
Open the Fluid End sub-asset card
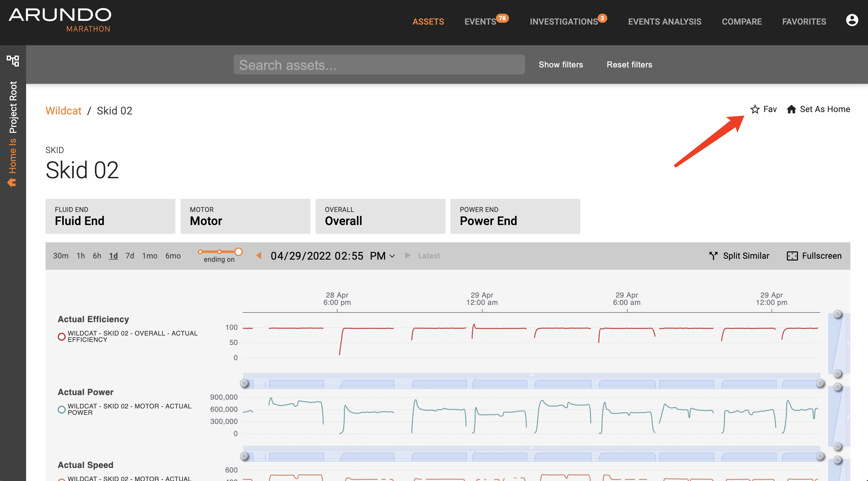[110, 216]
